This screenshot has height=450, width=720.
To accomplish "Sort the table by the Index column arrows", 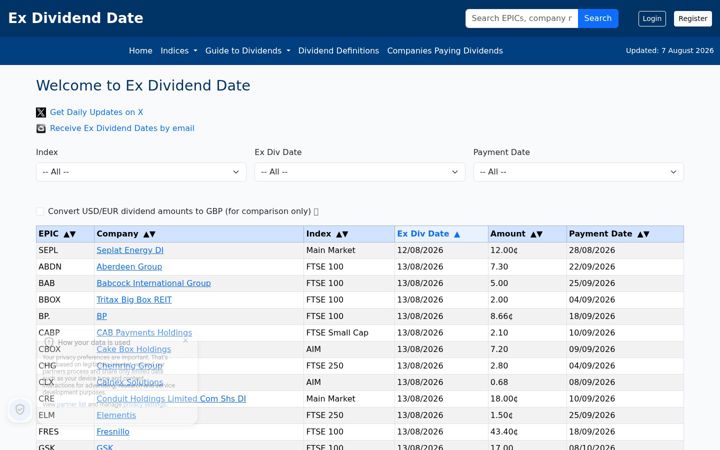I will (x=342, y=234).
